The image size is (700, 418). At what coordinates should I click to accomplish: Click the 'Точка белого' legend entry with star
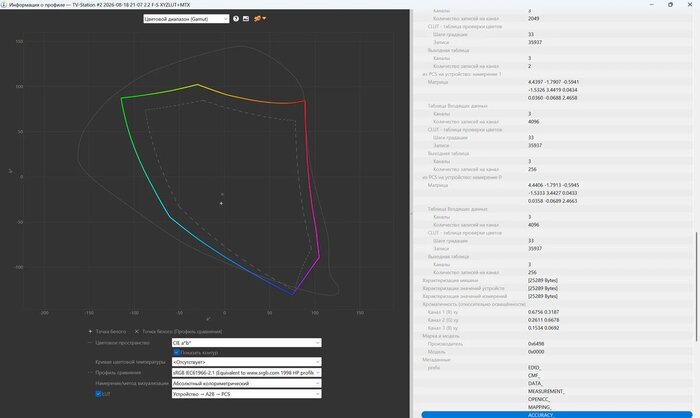(x=107, y=332)
